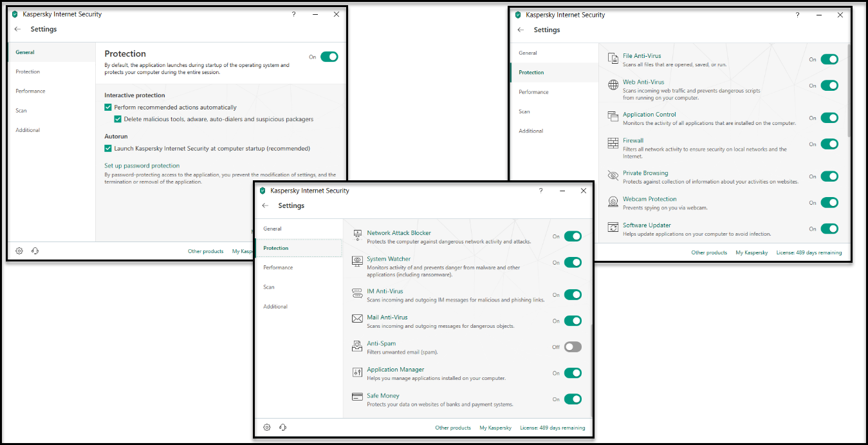Viewport: 868px width, 445px height.
Task: Click the IM Anti-Virus icon
Action: pyautogui.click(x=357, y=294)
